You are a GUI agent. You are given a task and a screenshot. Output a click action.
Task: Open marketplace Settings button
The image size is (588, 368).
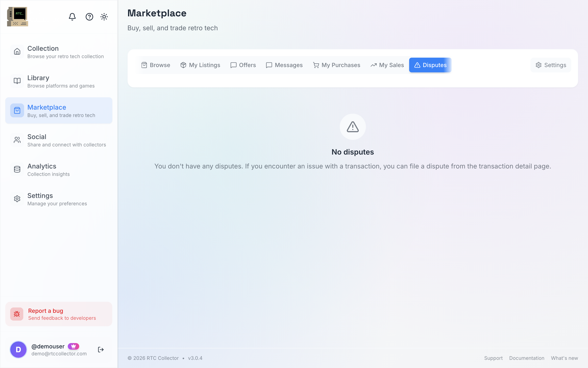coord(551,65)
